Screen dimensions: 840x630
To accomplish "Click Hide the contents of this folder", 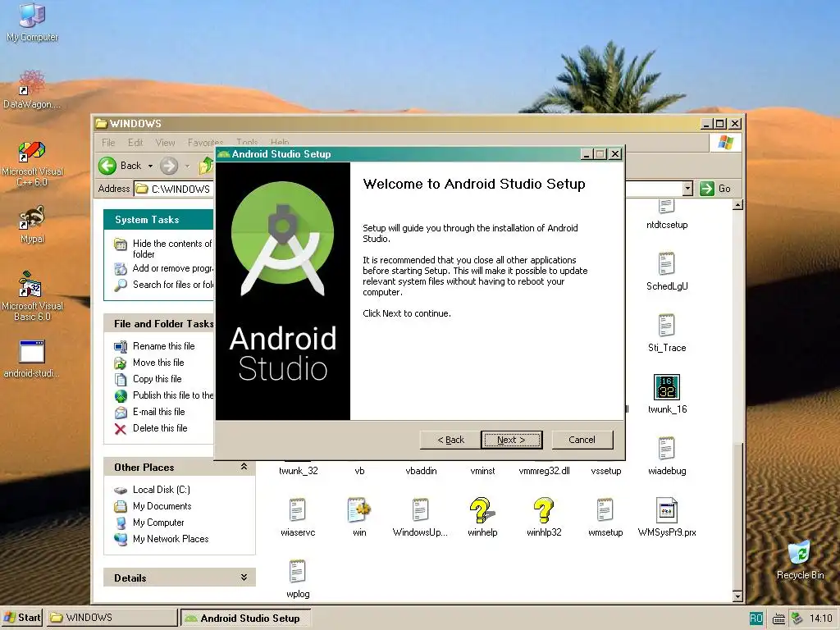I will (x=172, y=249).
